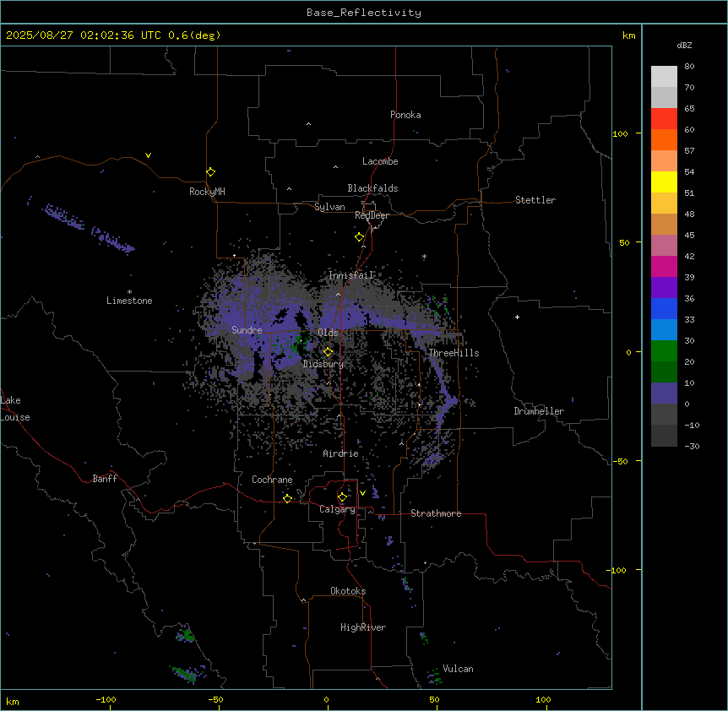Click the Blackfalds city label
This screenshot has height=711, width=728.
(x=372, y=188)
